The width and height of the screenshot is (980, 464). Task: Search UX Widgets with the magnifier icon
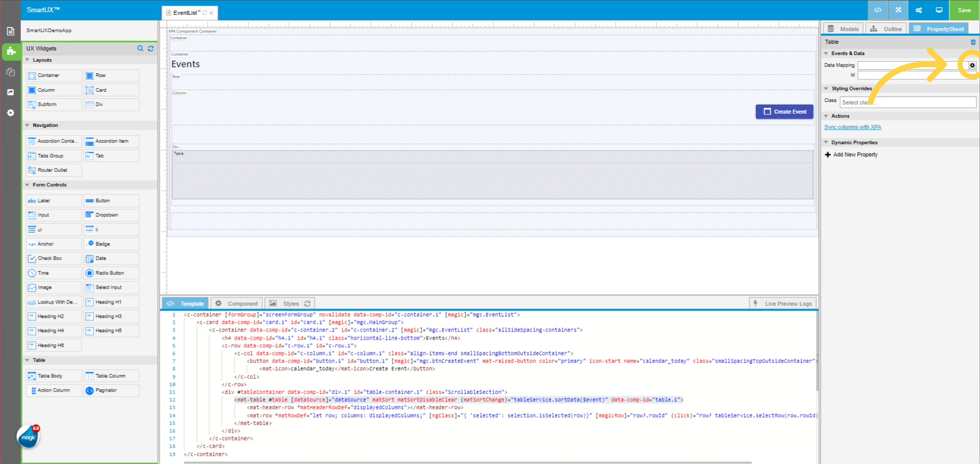pyautogui.click(x=140, y=48)
